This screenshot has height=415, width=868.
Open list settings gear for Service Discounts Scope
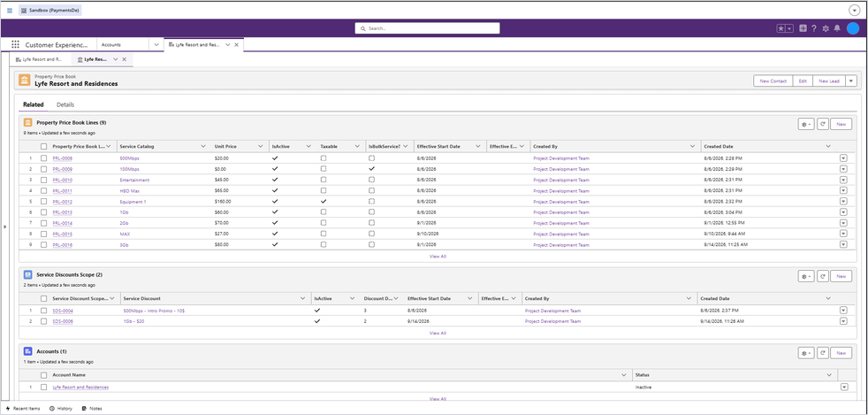pyautogui.click(x=806, y=276)
